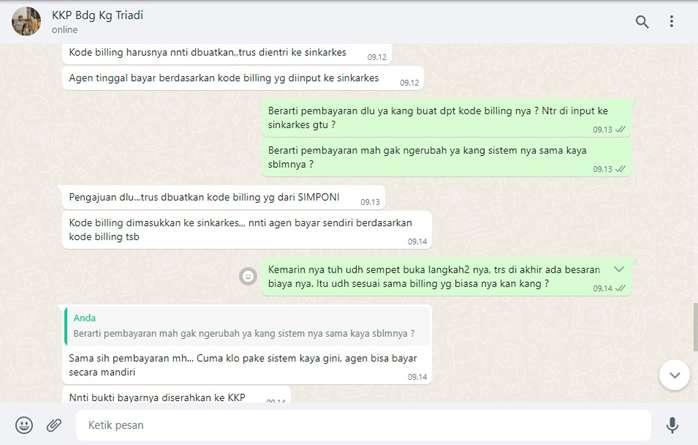Jump to latest messages round arrow button

[674, 375]
